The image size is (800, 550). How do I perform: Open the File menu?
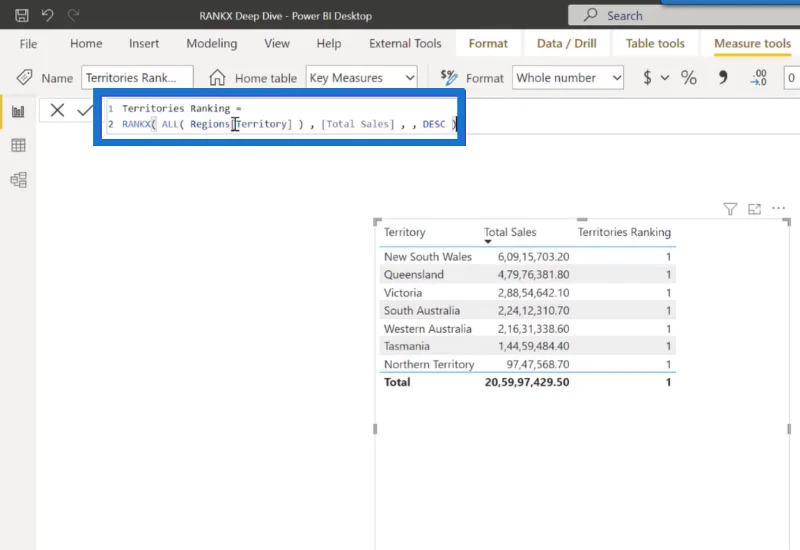coord(28,44)
